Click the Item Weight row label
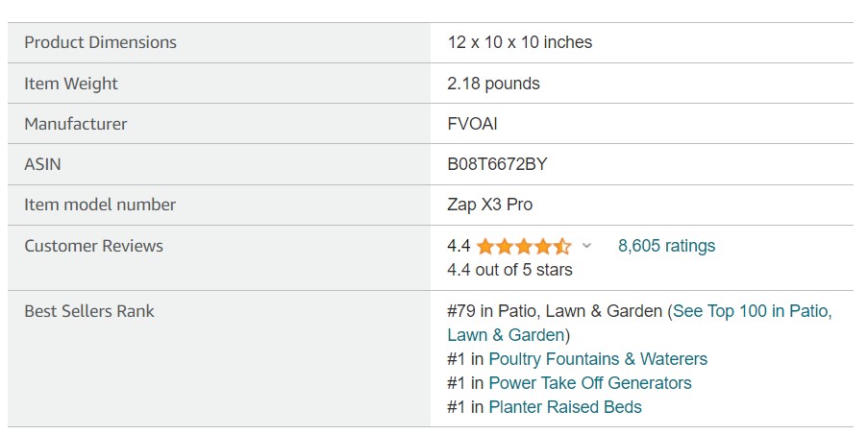The image size is (868, 435). click(x=71, y=84)
